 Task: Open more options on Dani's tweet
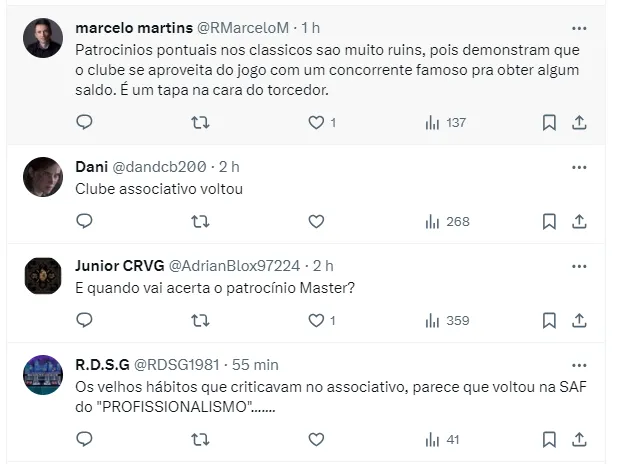pyautogui.click(x=579, y=167)
